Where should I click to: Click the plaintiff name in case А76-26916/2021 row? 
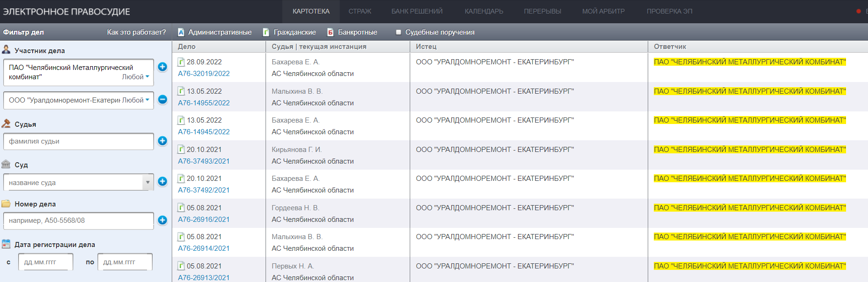495,208
